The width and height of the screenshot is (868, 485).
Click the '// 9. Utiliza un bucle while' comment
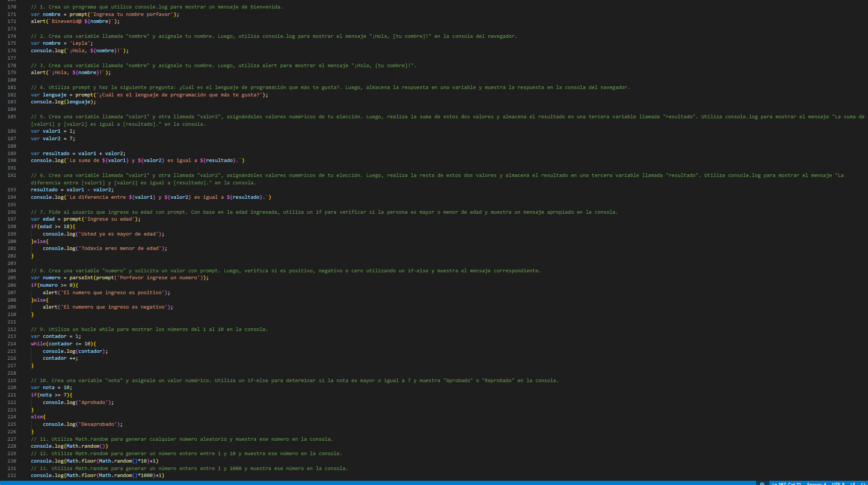tap(149, 329)
